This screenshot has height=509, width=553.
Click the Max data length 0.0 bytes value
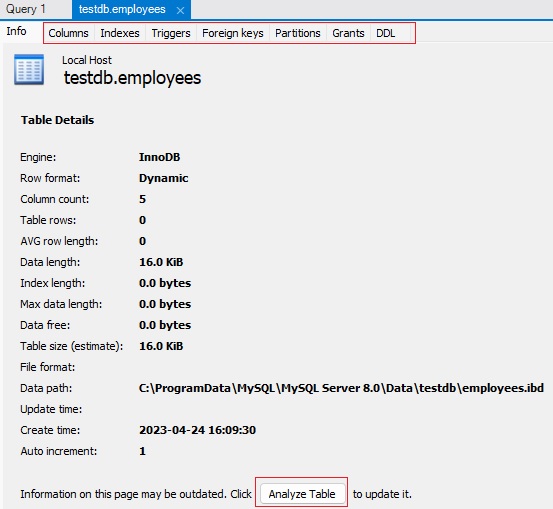click(x=165, y=304)
